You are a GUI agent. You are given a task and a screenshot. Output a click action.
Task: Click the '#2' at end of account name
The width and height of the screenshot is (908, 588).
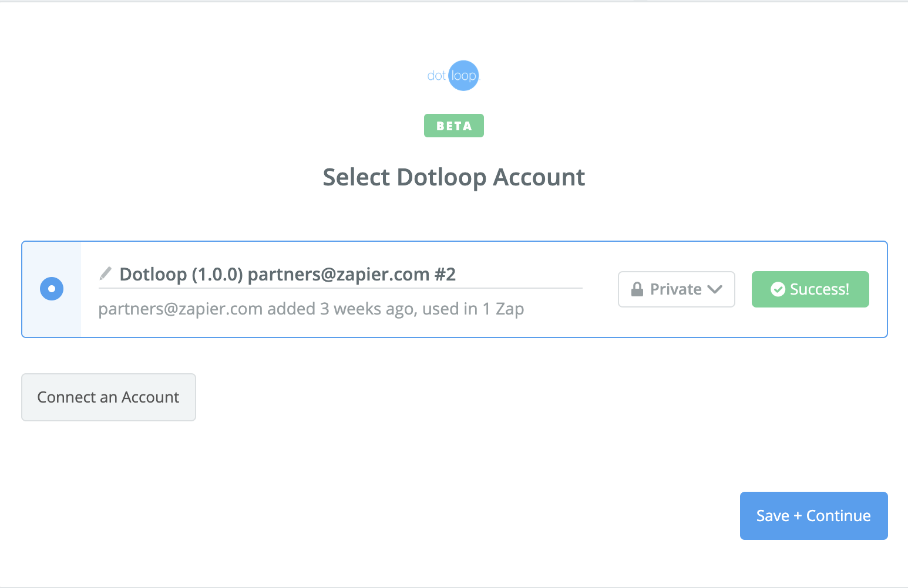(445, 274)
